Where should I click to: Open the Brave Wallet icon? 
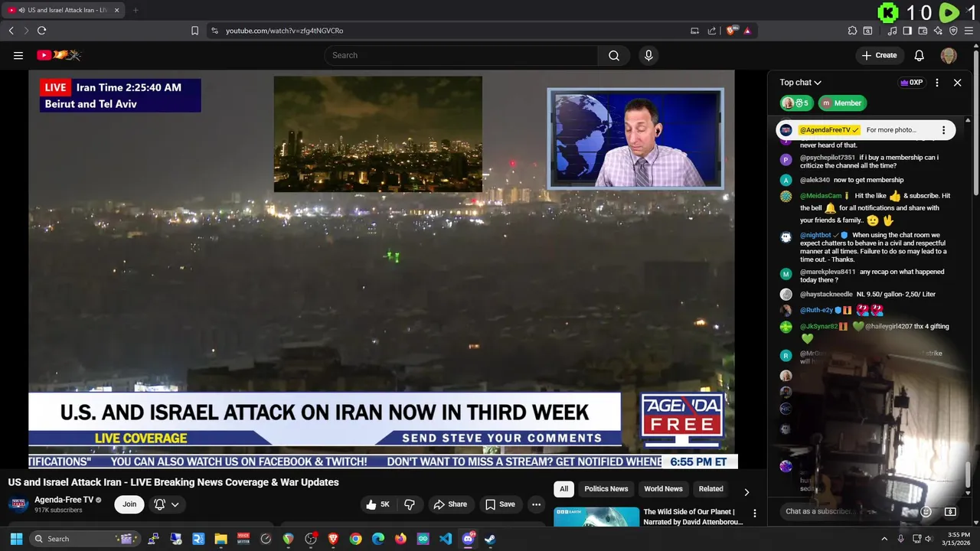coord(923,31)
